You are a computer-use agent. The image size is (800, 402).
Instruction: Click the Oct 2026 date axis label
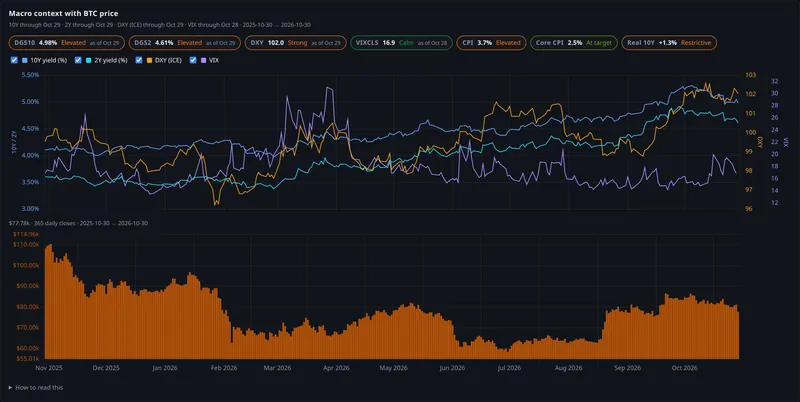[685, 368]
